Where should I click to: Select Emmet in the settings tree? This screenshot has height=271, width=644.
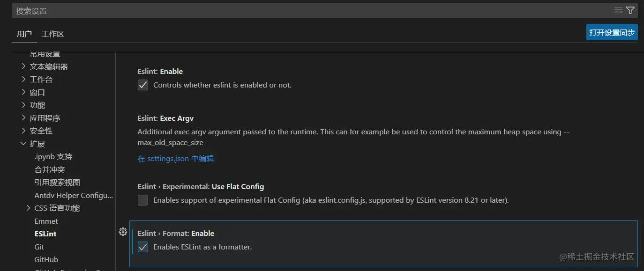(x=46, y=221)
